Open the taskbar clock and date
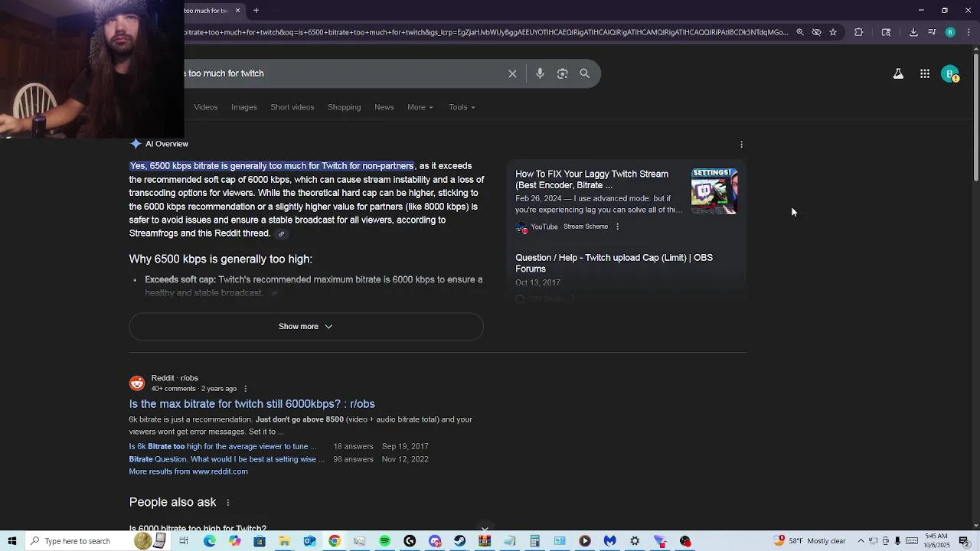This screenshot has height=551, width=980. coord(936,541)
